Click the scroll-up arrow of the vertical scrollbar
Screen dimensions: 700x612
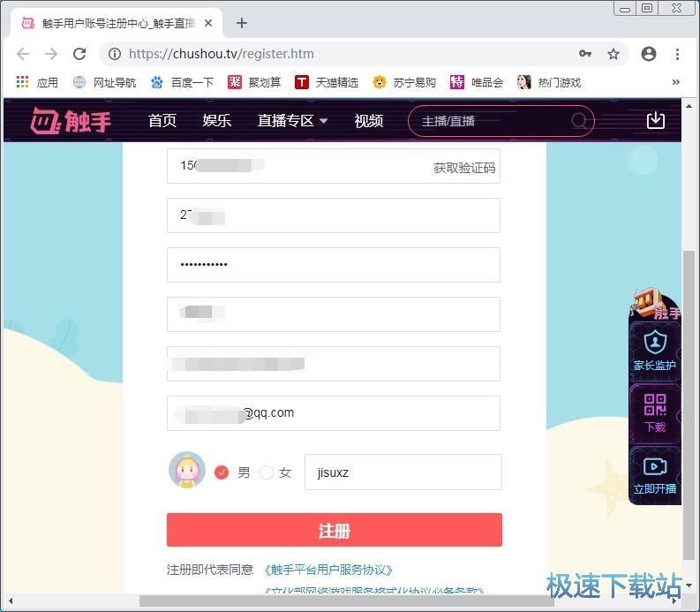coord(689,106)
